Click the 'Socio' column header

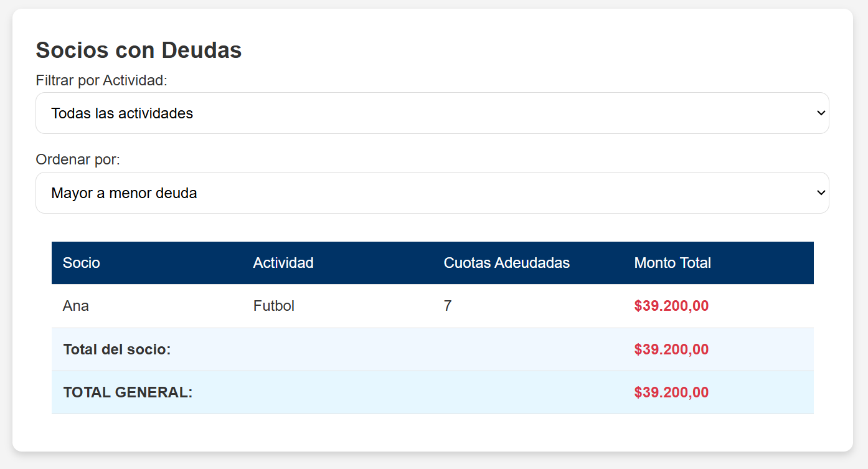tap(82, 263)
